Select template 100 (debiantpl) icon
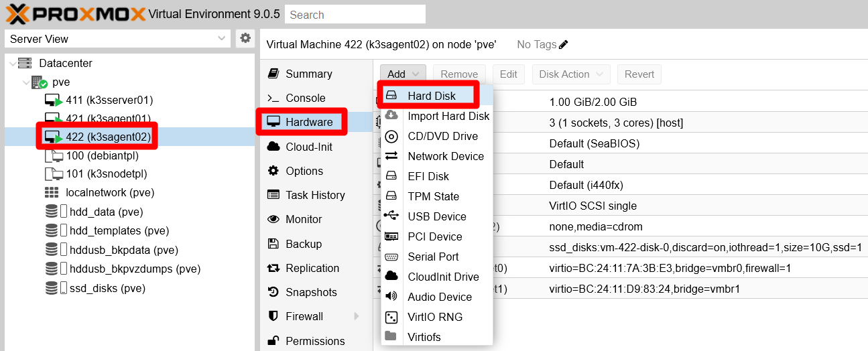Viewport: 868px width, 351px height. click(54, 156)
